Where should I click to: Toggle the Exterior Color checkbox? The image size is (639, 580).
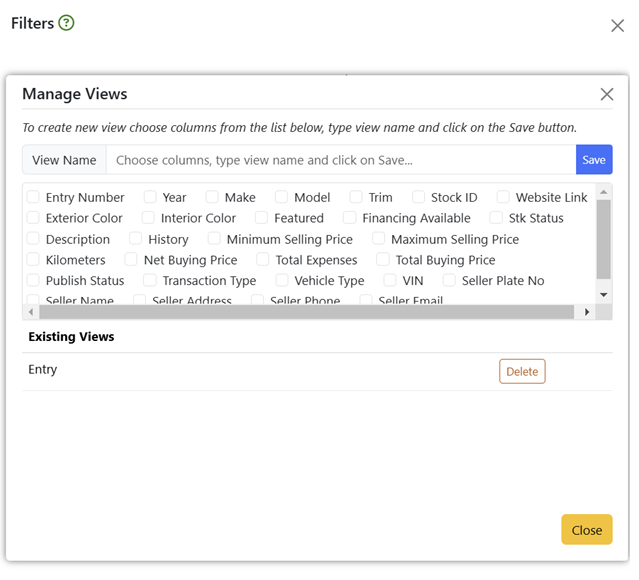[34, 218]
